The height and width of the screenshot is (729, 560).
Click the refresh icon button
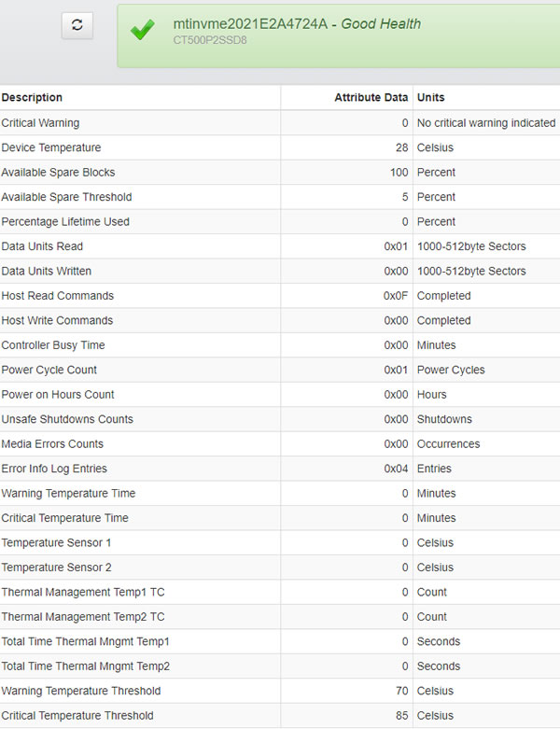(x=77, y=26)
